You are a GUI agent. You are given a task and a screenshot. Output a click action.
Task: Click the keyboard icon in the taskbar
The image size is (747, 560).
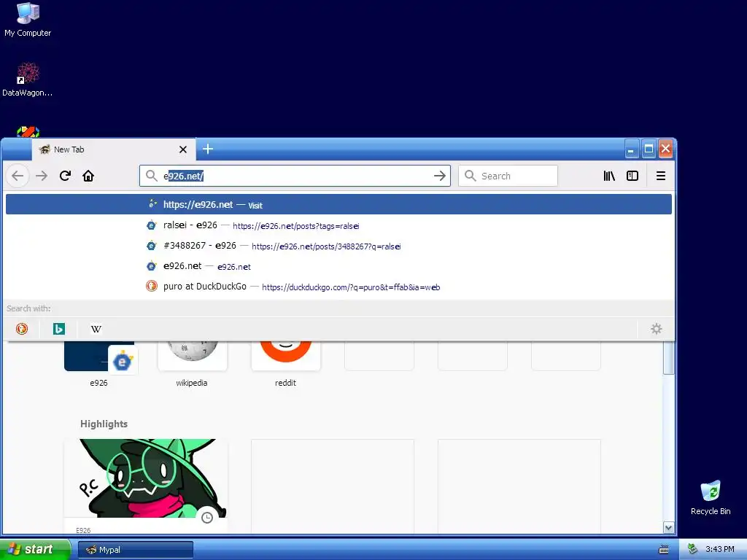[x=664, y=550]
